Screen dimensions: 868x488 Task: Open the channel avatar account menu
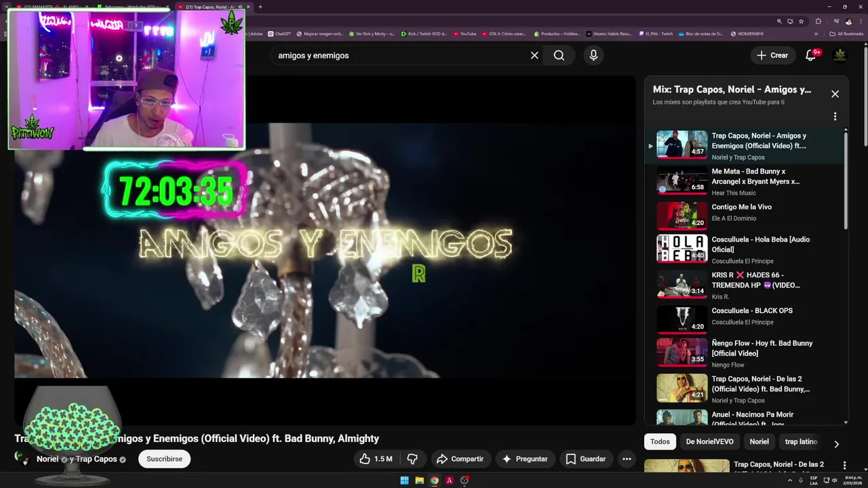tap(840, 56)
